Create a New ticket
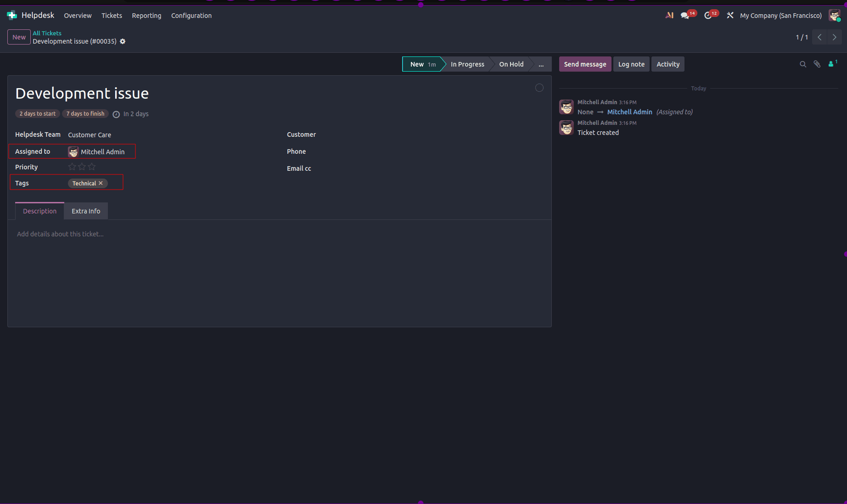This screenshot has width=847, height=504. [x=19, y=37]
